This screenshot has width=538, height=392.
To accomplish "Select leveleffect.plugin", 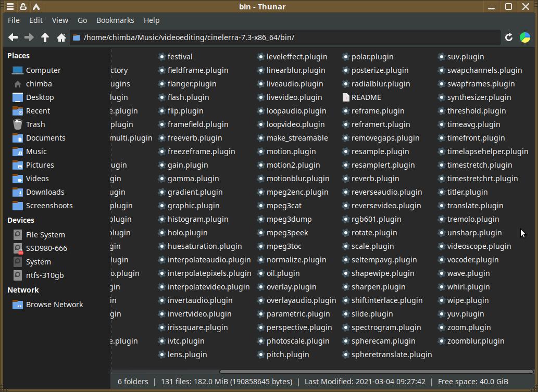I will pos(292,57).
